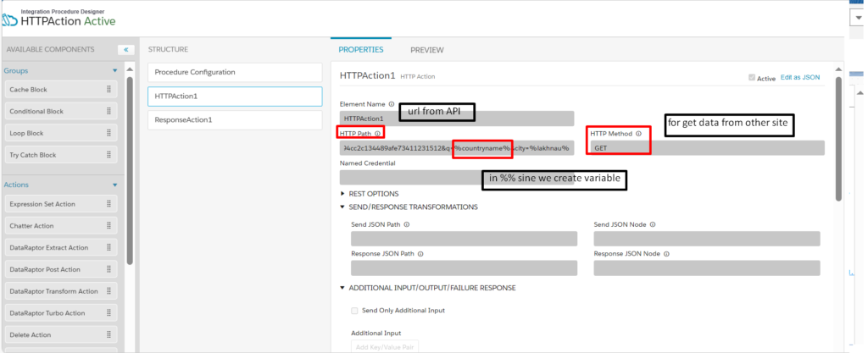This screenshot has width=868, height=353.
Task: Collapse the Available Components panel
Action: [x=125, y=50]
